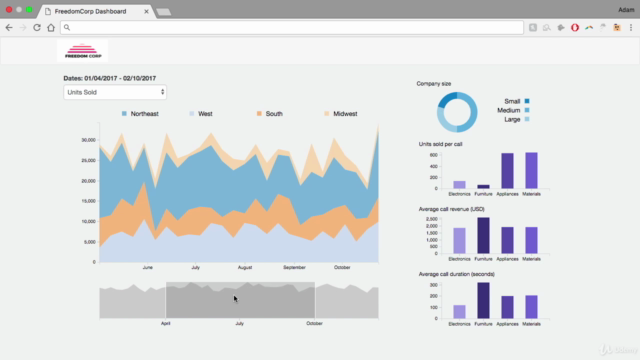Click the July marker on brush timeline
Viewport: 640px width, 360px height.
tap(240, 323)
